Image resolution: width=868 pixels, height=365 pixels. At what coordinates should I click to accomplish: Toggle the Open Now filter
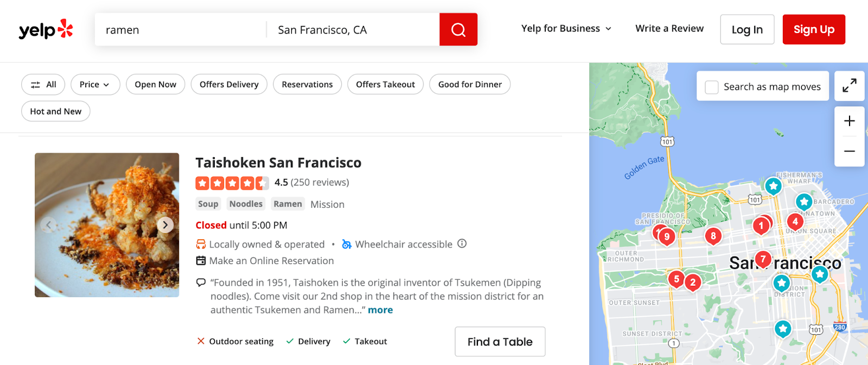click(155, 85)
